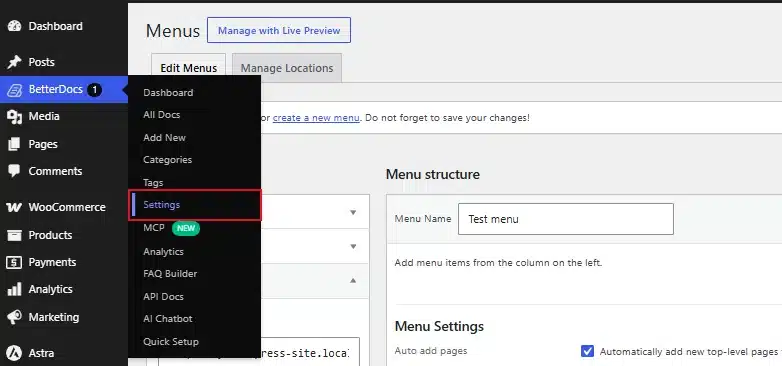Click Add menu items from the column text
This screenshot has width=782, height=366.
coord(498,263)
